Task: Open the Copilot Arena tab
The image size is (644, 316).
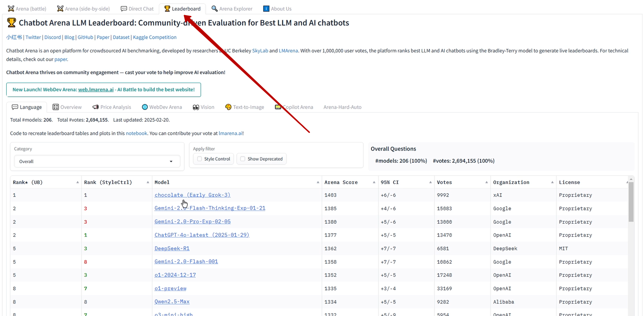Action: point(294,107)
